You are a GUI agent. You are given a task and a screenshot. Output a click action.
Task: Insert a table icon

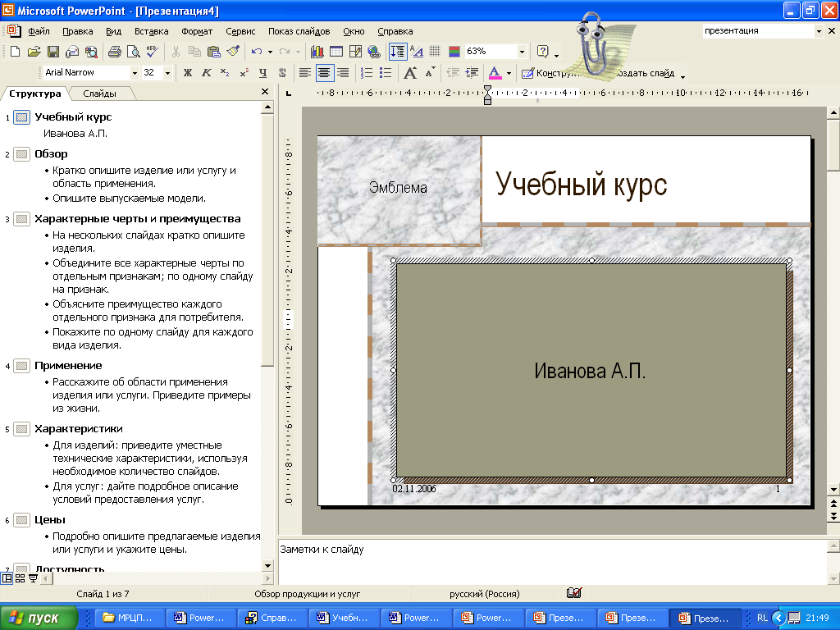(336, 52)
